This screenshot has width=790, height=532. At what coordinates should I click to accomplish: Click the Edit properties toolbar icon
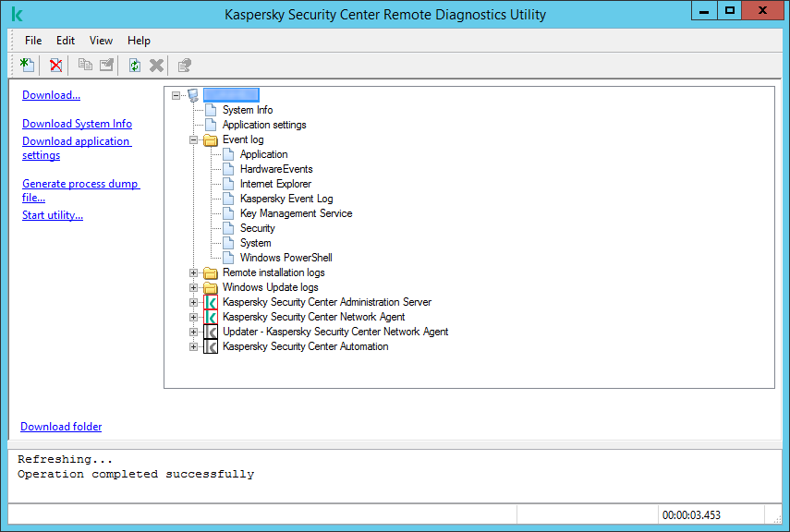pyautogui.click(x=106, y=65)
